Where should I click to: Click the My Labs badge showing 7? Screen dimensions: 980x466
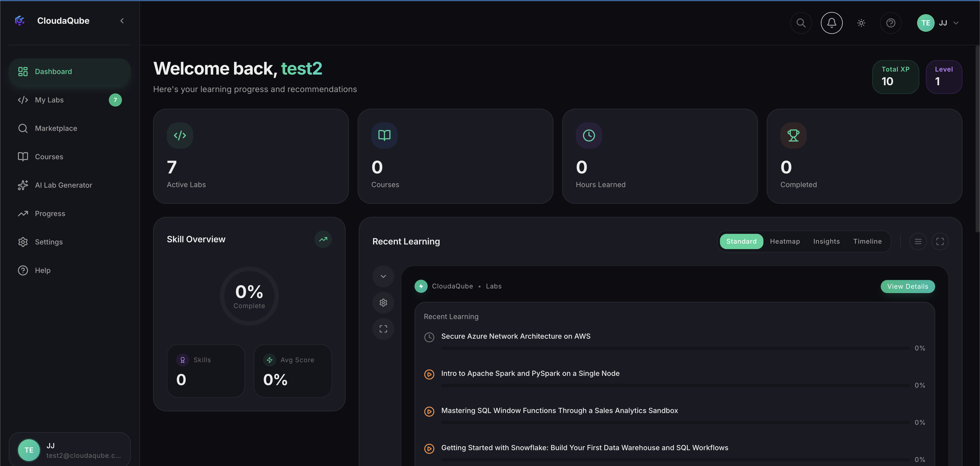115,100
